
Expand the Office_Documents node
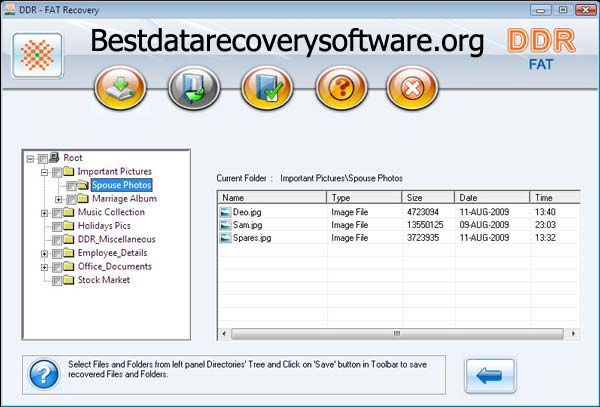coord(44,267)
